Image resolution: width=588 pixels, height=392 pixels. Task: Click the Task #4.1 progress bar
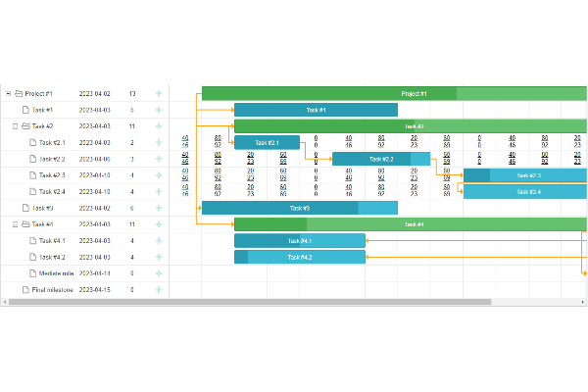tap(299, 241)
